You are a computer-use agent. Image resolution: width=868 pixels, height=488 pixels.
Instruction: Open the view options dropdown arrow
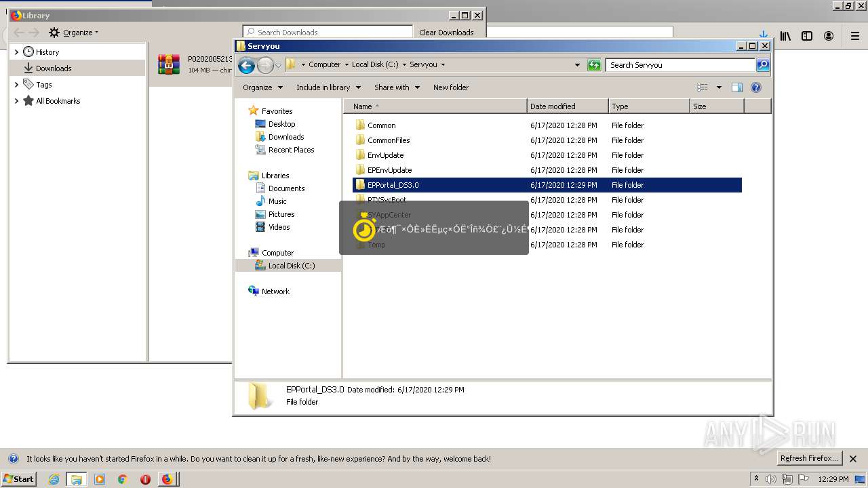coord(719,87)
